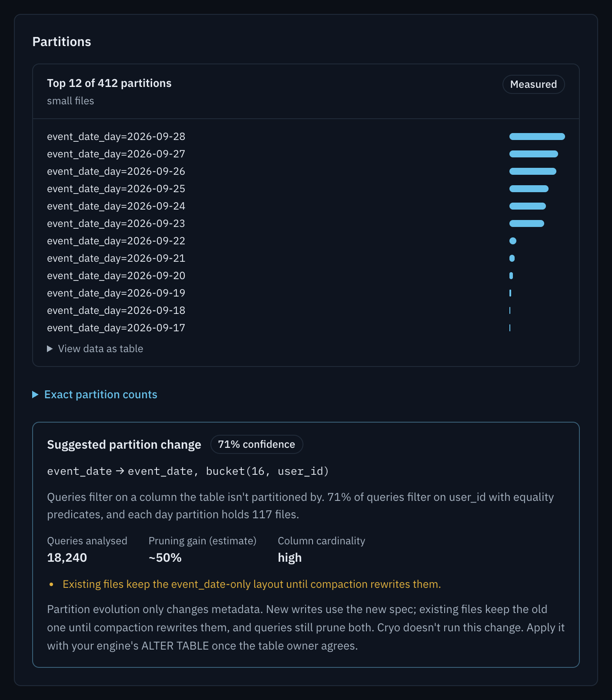This screenshot has width=612, height=700.
Task: Click the triangle icon next to View data as table
Action: 50,349
